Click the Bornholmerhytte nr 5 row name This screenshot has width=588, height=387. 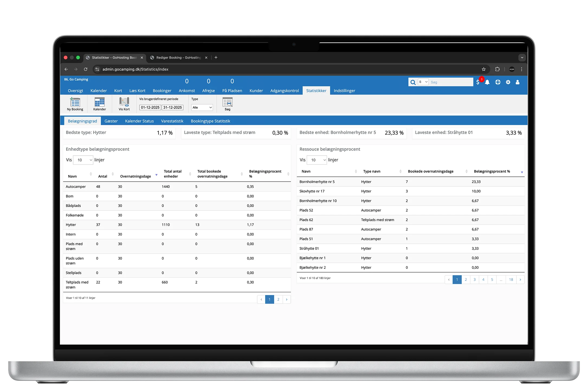click(x=317, y=182)
